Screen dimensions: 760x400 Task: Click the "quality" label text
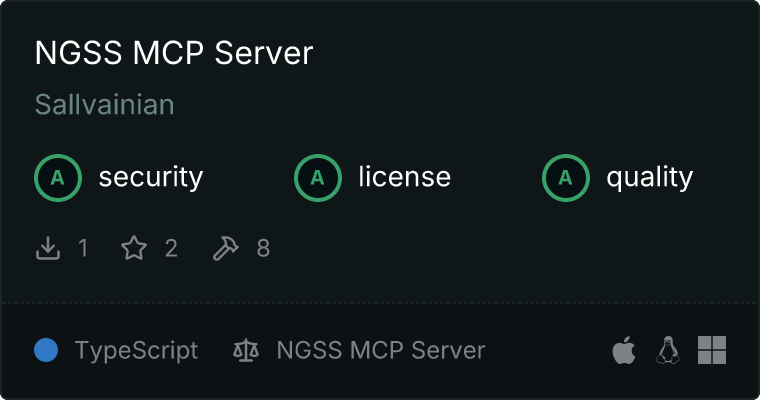coord(650,178)
